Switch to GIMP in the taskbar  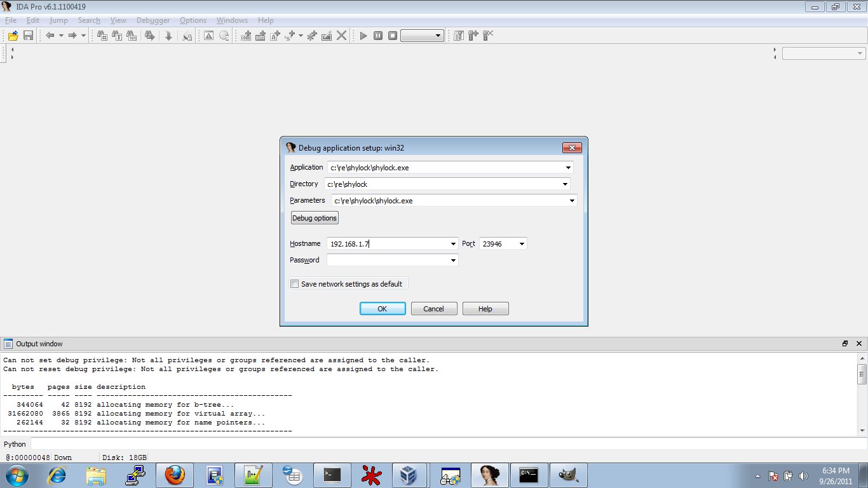tap(568, 475)
